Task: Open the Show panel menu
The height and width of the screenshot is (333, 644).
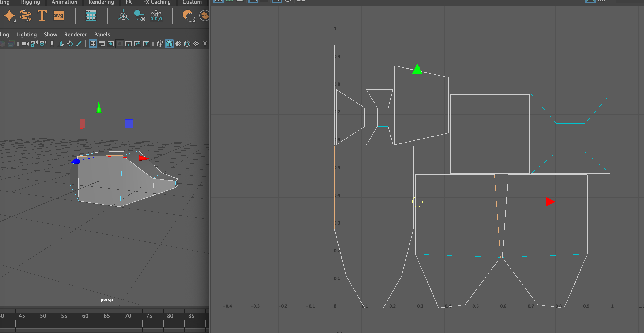Action: pyautogui.click(x=50, y=35)
